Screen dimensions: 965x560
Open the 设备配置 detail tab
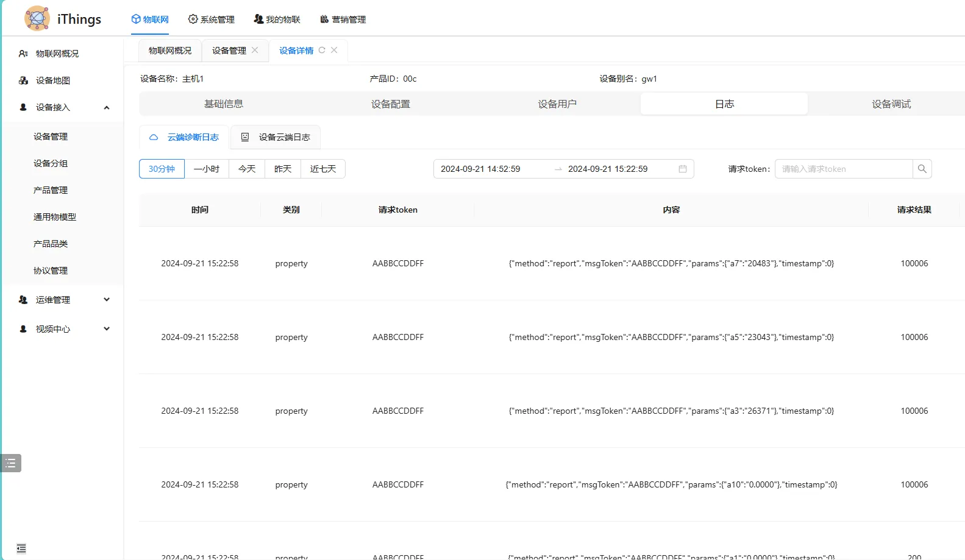[x=391, y=104]
